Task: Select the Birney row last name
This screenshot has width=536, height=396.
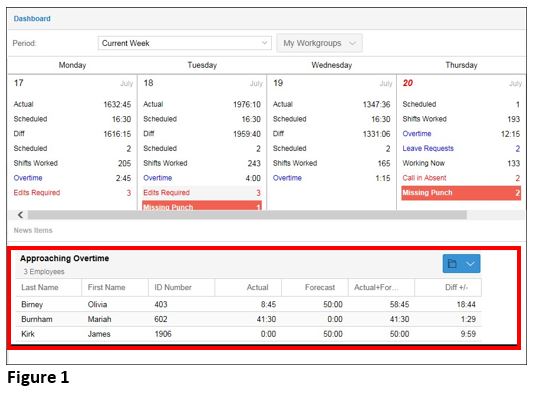Action: pos(32,304)
